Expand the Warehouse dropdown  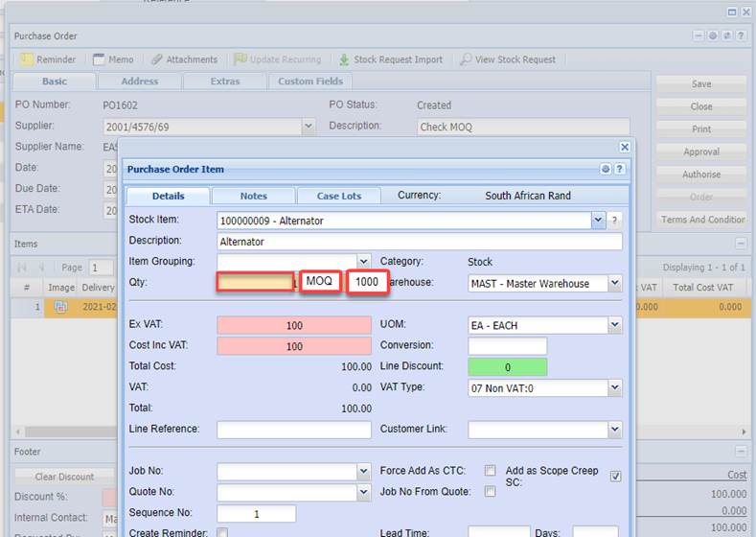614,284
